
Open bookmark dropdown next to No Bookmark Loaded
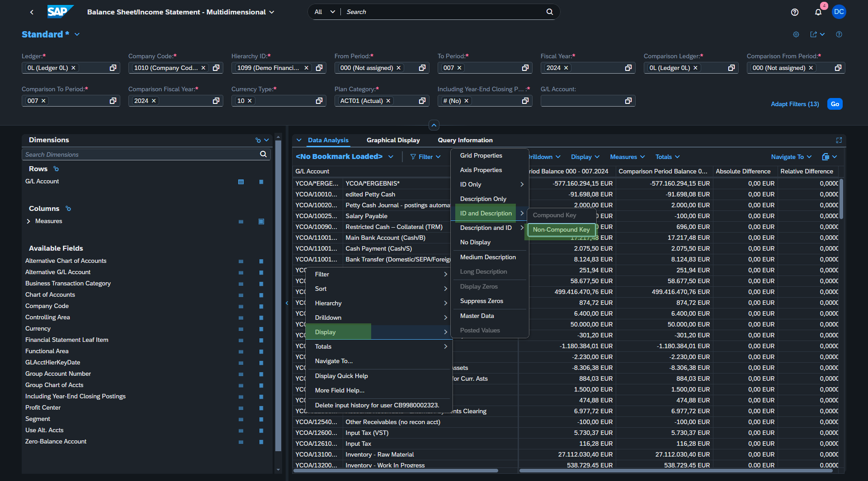click(391, 157)
